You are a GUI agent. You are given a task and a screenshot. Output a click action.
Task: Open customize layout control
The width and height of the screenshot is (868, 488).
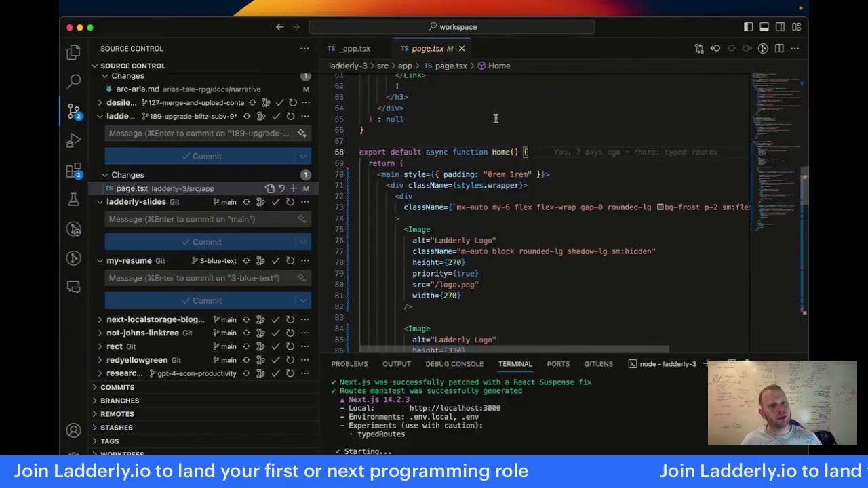(796, 27)
